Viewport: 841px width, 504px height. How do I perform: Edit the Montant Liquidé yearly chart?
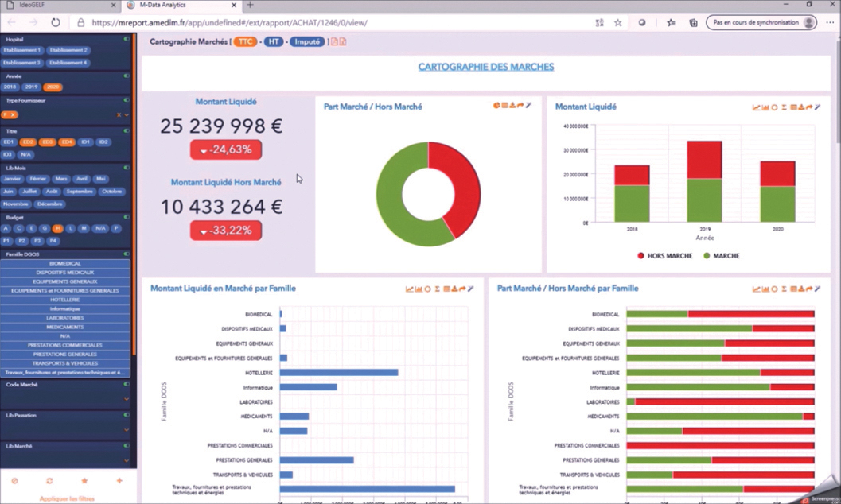817,107
